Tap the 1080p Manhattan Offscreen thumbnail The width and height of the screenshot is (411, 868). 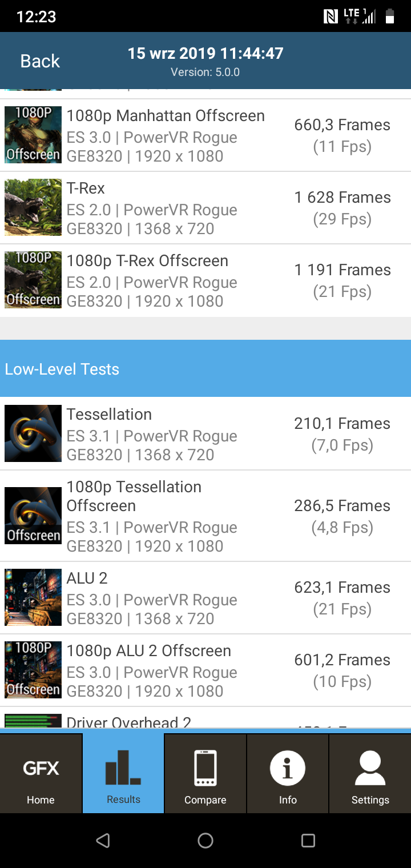point(33,135)
